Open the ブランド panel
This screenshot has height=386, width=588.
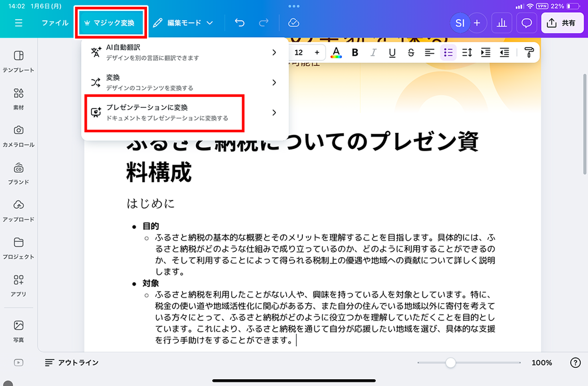click(19, 172)
